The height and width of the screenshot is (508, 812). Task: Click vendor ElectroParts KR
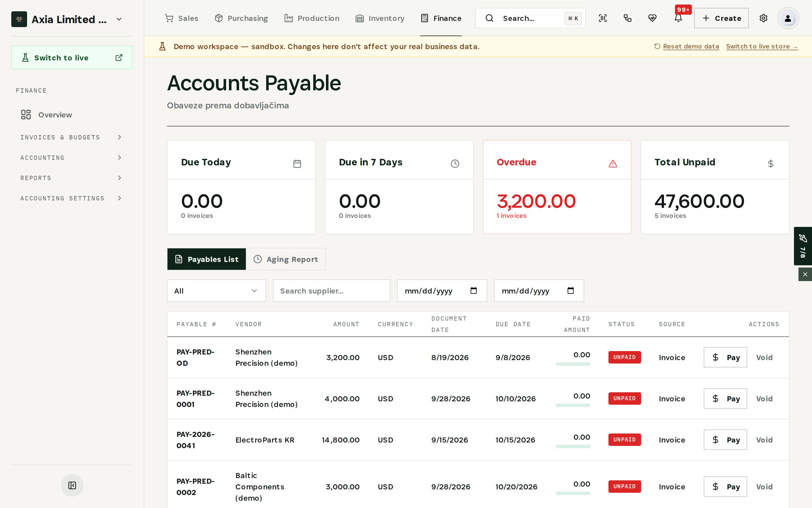(x=265, y=440)
